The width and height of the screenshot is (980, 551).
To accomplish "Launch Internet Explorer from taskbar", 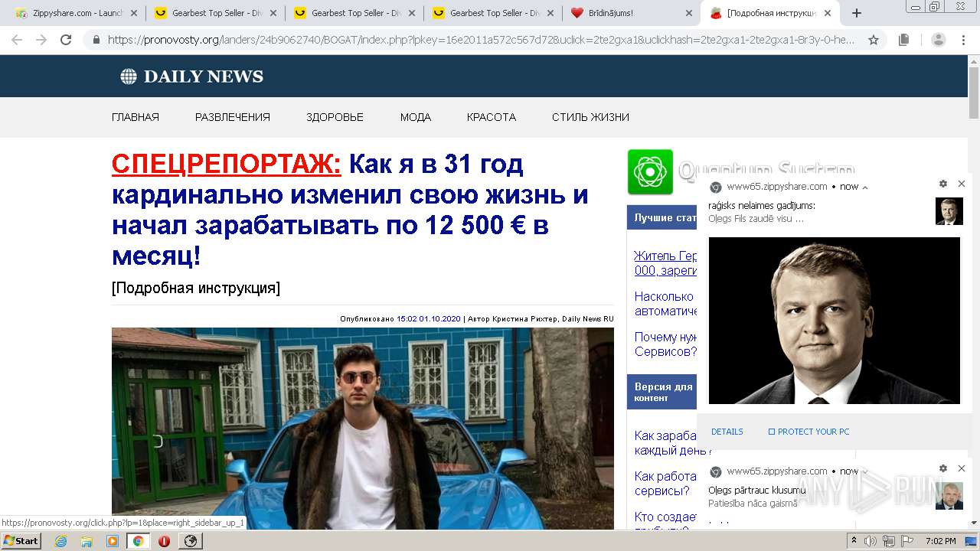I will tap(61, 541).
